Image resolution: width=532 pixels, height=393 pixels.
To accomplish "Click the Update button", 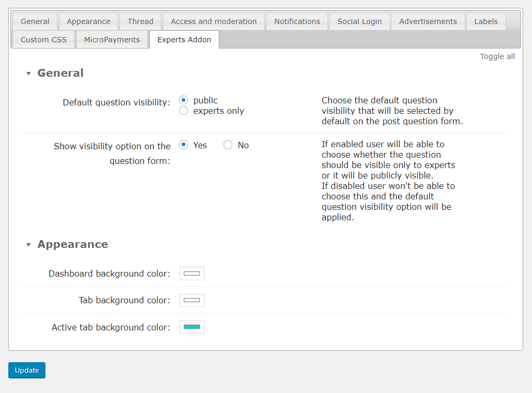I will (x=27, y=370).
